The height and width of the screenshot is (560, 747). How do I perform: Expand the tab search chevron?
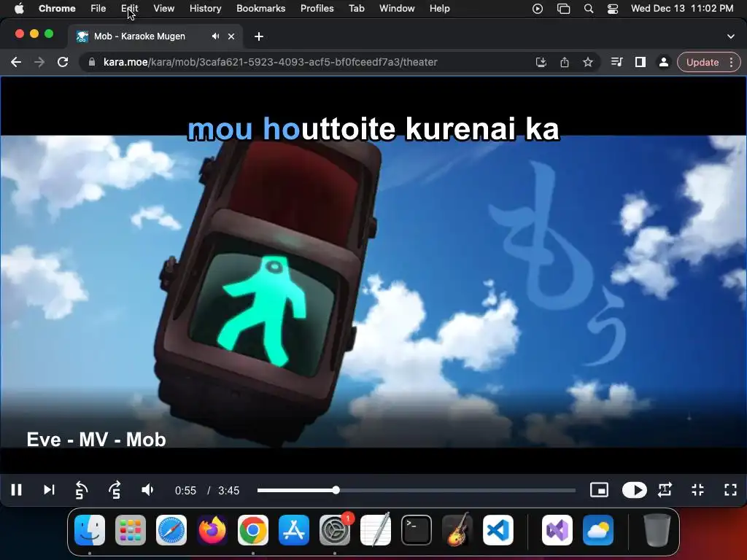click(731, 36)
